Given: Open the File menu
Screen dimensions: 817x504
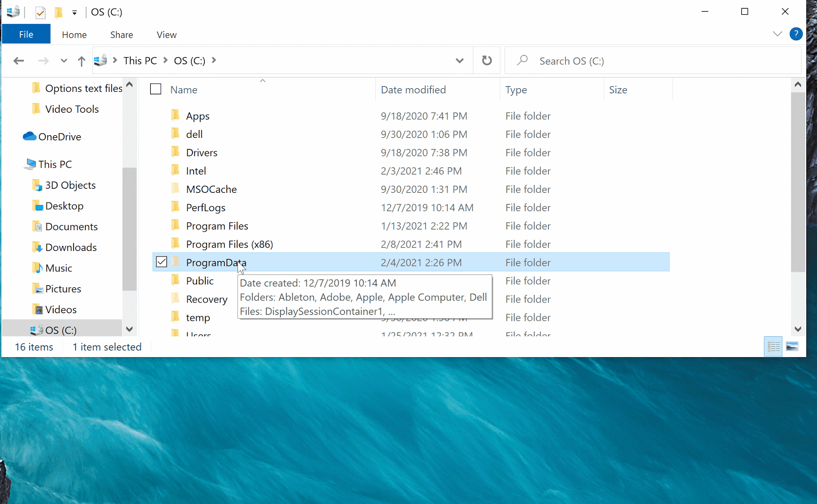Looking at the screenshot, I should pyautogui.click(x=26, y=34).
